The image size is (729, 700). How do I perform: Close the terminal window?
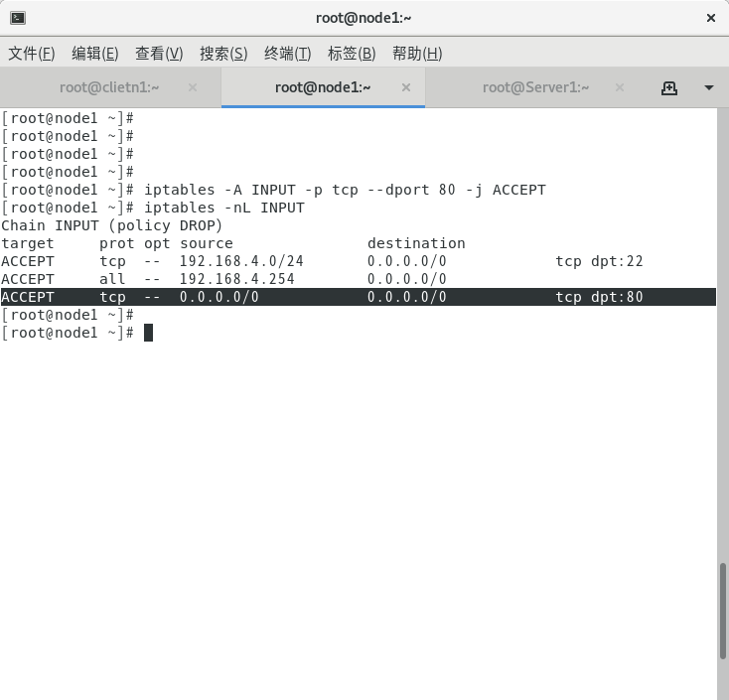[x=710, y=18]
